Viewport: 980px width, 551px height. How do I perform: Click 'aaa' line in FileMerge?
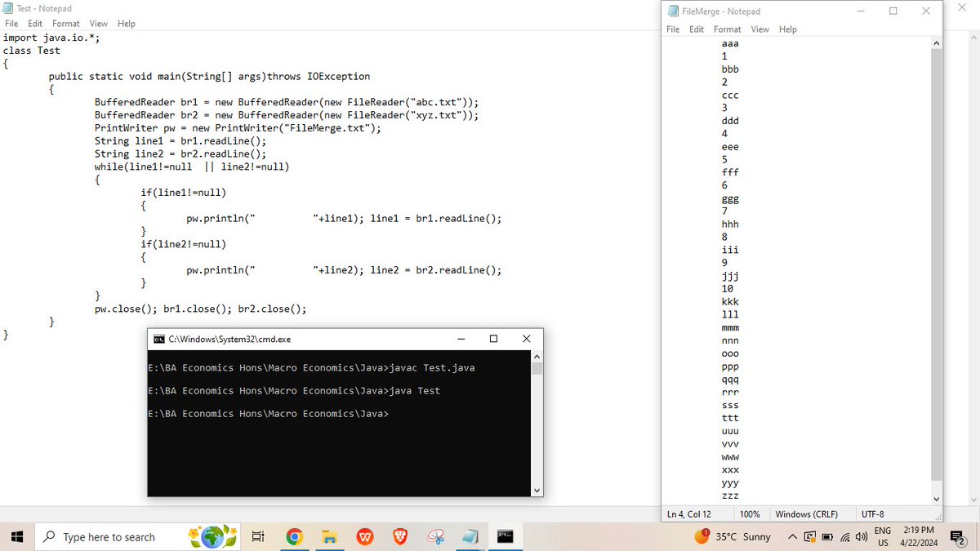click(730, 43)
